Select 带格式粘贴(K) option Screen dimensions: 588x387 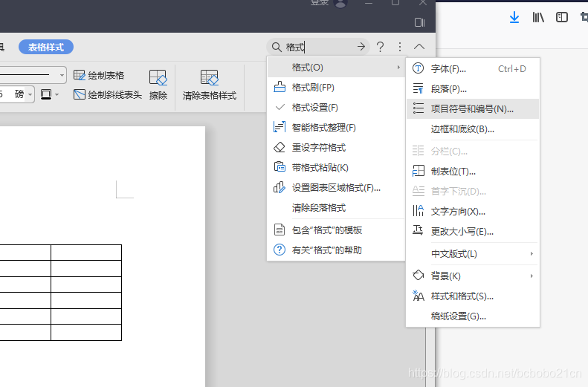pos(336,168)
